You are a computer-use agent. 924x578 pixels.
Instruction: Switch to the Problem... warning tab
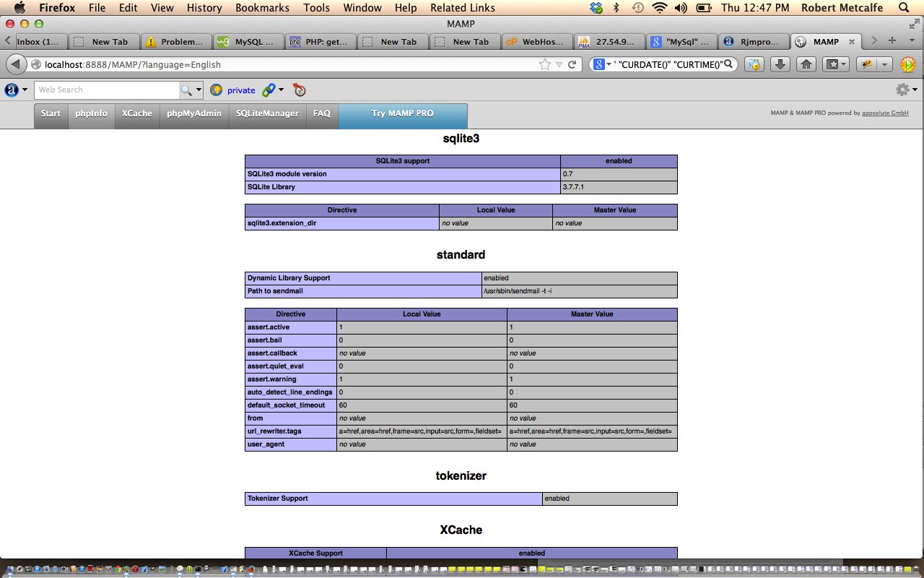176,41
